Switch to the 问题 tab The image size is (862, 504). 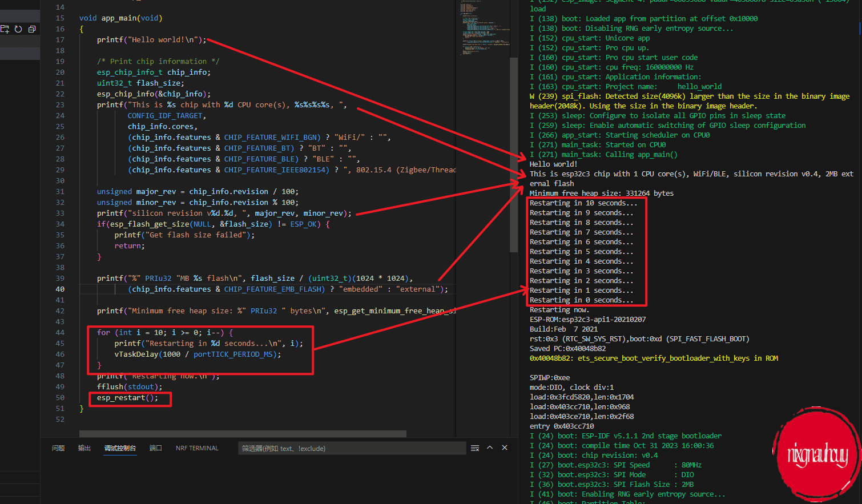58,448
